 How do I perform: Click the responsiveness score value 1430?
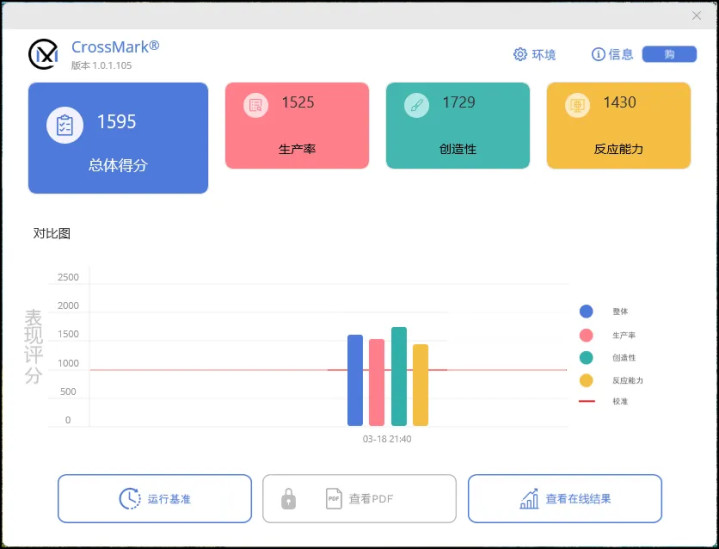[620, 102]
